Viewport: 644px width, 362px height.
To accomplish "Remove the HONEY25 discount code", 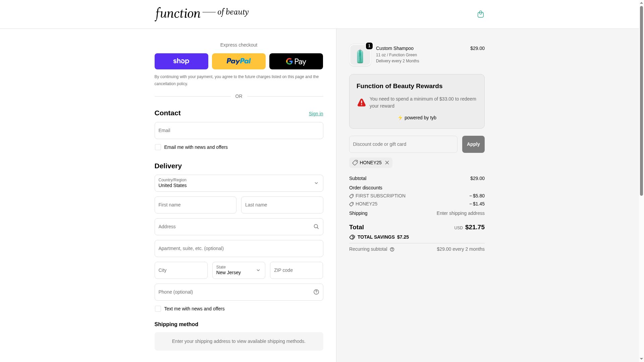I will (x=387, y=163).
